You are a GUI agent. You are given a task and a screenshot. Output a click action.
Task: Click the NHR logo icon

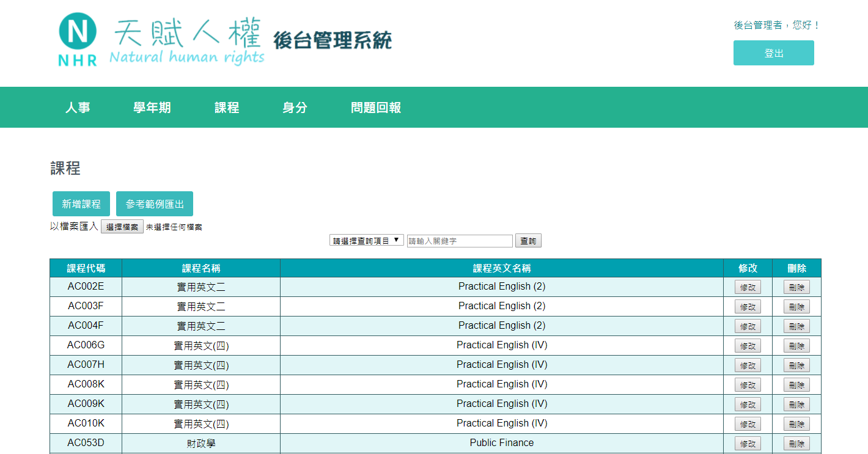(x=78, y=39)
